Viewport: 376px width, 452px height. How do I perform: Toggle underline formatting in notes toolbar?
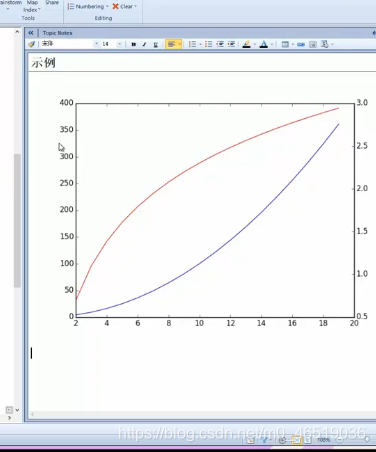[155, 44]
